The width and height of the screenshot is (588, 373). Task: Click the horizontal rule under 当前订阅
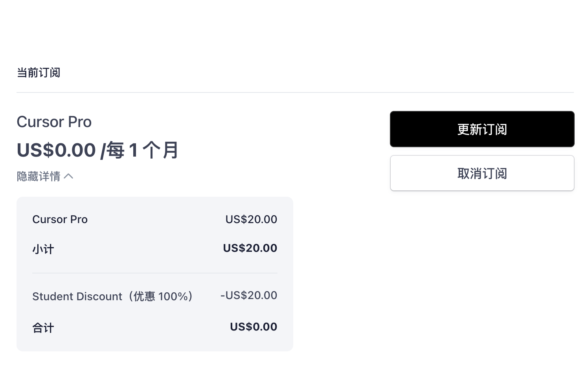click(295, 92)
